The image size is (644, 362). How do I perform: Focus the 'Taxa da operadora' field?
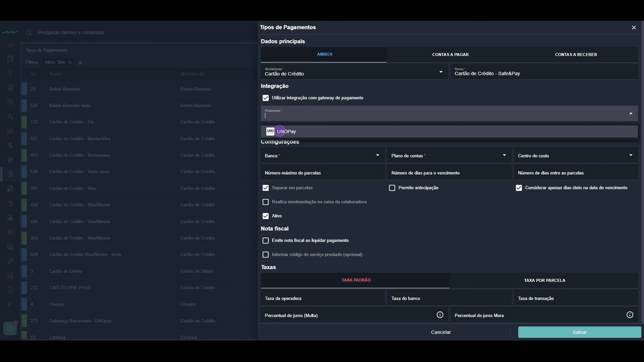pos(323,298)
